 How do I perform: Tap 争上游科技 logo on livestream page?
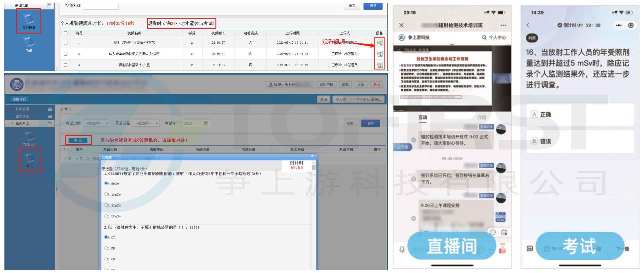tap(401, 38)
